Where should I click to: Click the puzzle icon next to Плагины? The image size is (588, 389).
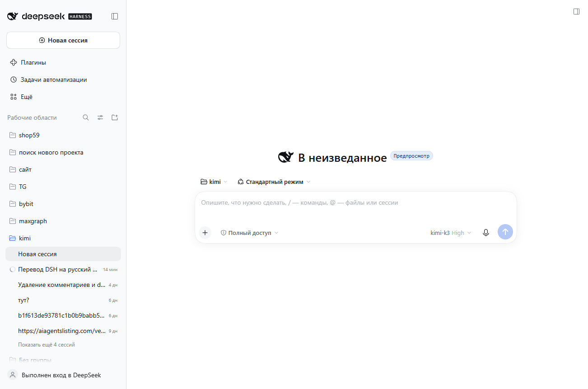click(x=14, y=62)
